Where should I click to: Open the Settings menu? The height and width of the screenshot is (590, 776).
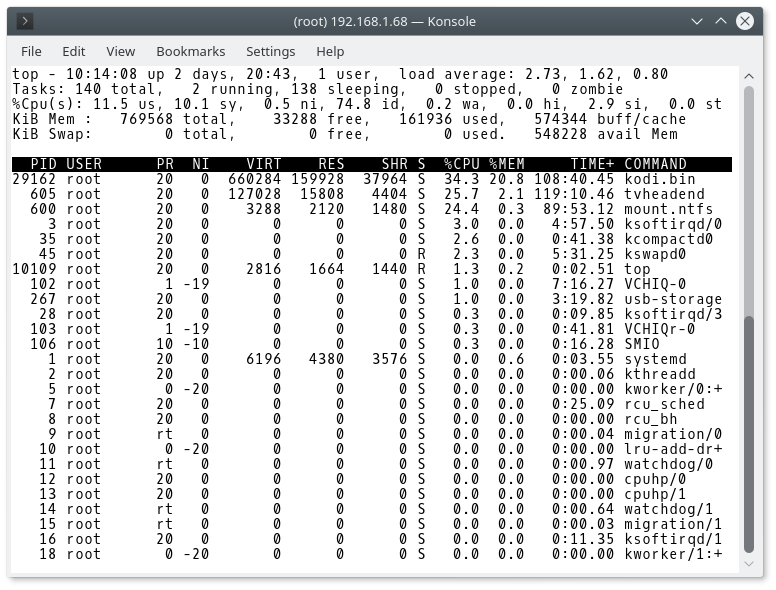click(x=270, y=51)
